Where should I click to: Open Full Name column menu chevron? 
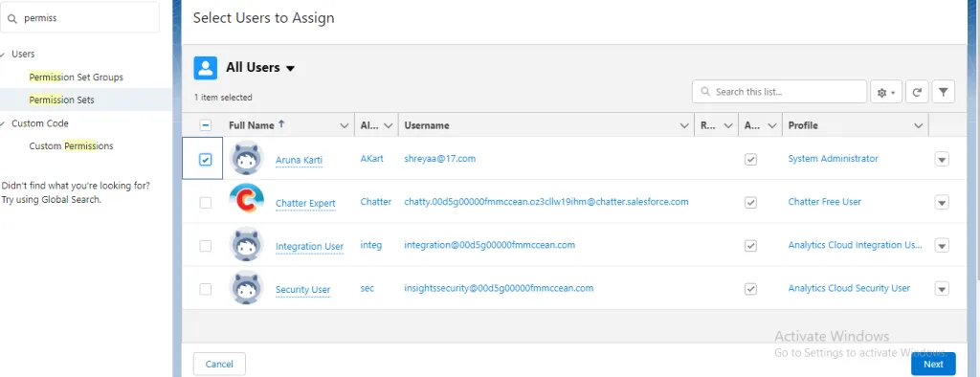coord(344,125)
